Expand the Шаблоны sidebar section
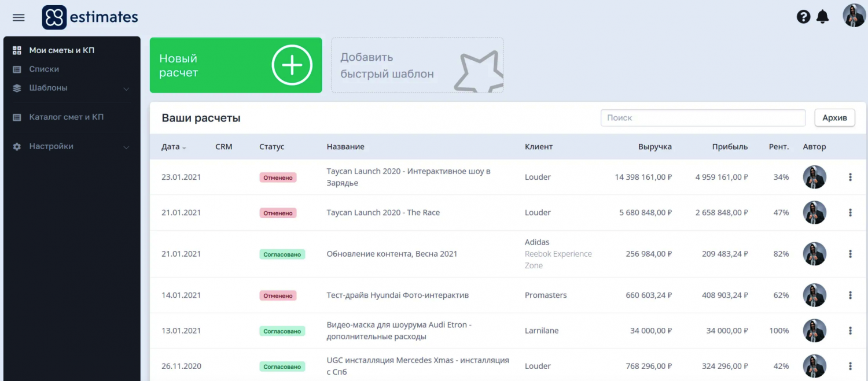868x381 pixels. 126,88
